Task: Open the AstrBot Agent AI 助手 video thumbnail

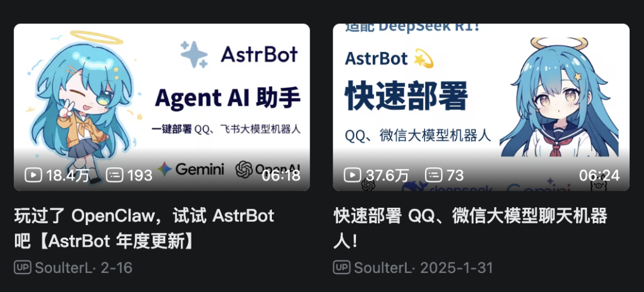Action: click(162, 107)
